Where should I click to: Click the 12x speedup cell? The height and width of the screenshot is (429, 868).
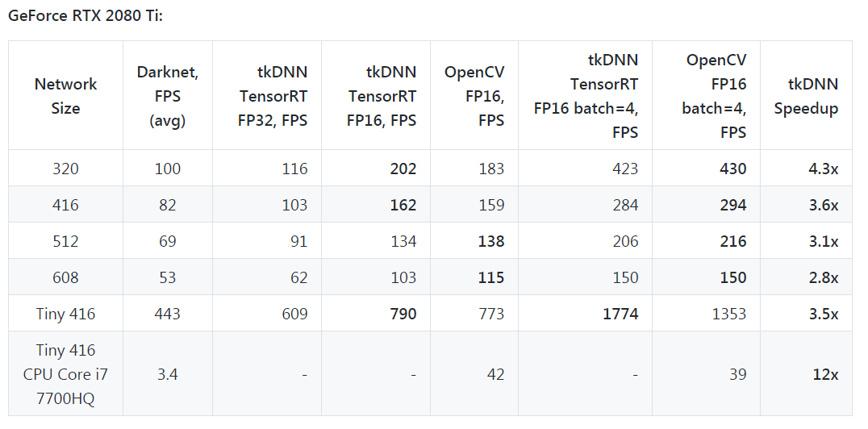825,374
